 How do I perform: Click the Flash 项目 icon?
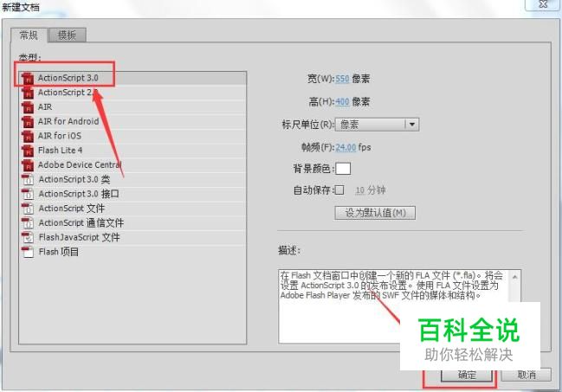click(x=28, y=252)
